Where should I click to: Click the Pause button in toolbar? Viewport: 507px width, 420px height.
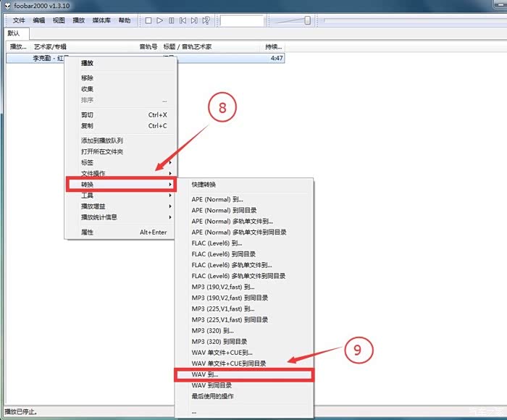pos(172,20)
